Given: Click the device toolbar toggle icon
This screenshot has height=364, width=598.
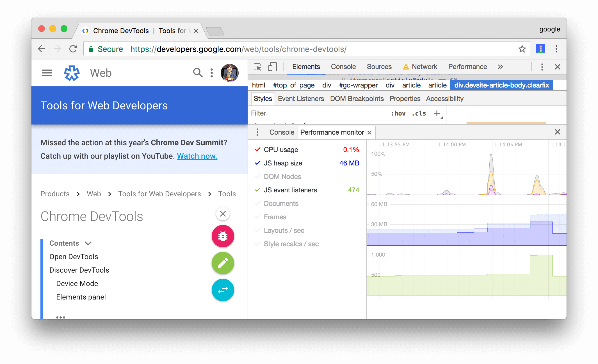Looking at the screenshot, I should (272, 67).
